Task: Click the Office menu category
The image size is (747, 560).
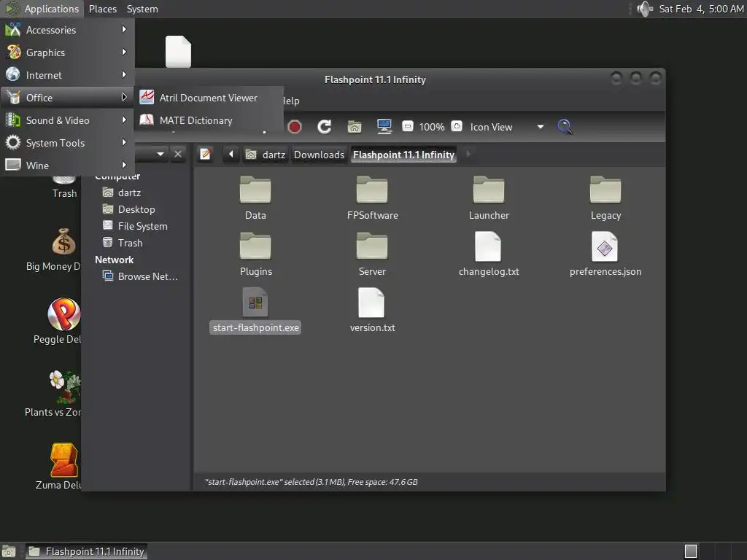Action: click(x=67, y=98)
